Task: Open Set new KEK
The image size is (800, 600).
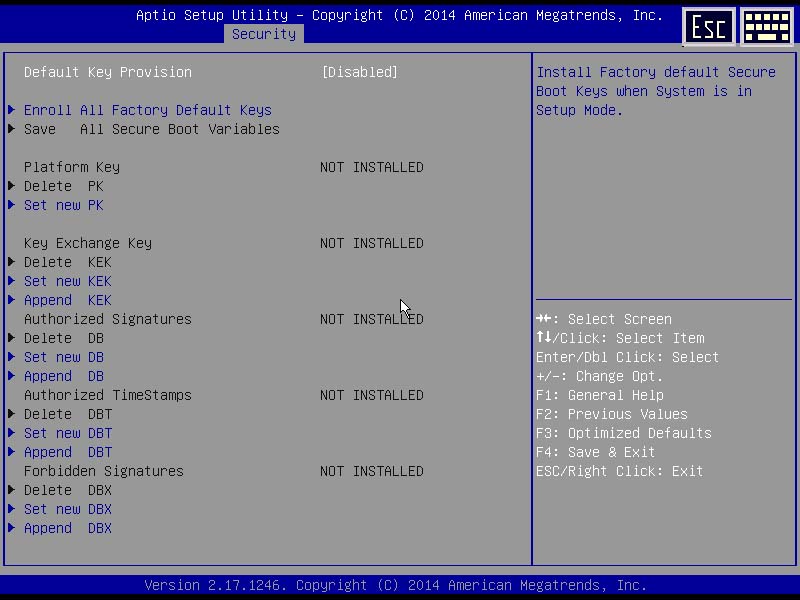Action: tap(67, 281)
